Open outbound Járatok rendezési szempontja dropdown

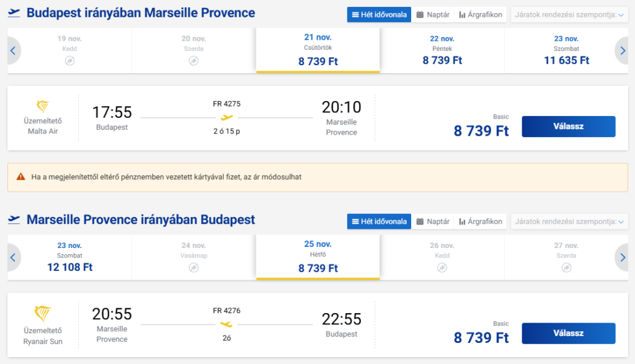[569, 14]
